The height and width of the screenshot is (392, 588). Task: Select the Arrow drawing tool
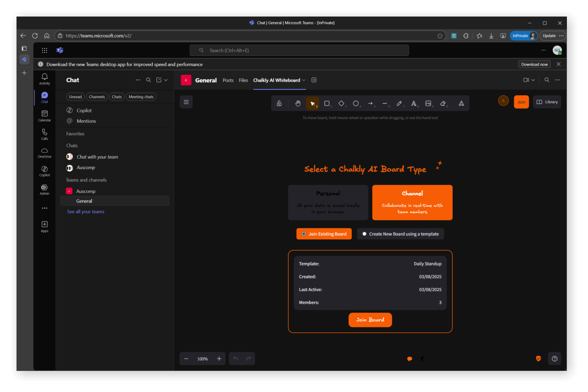pos(371,104)
